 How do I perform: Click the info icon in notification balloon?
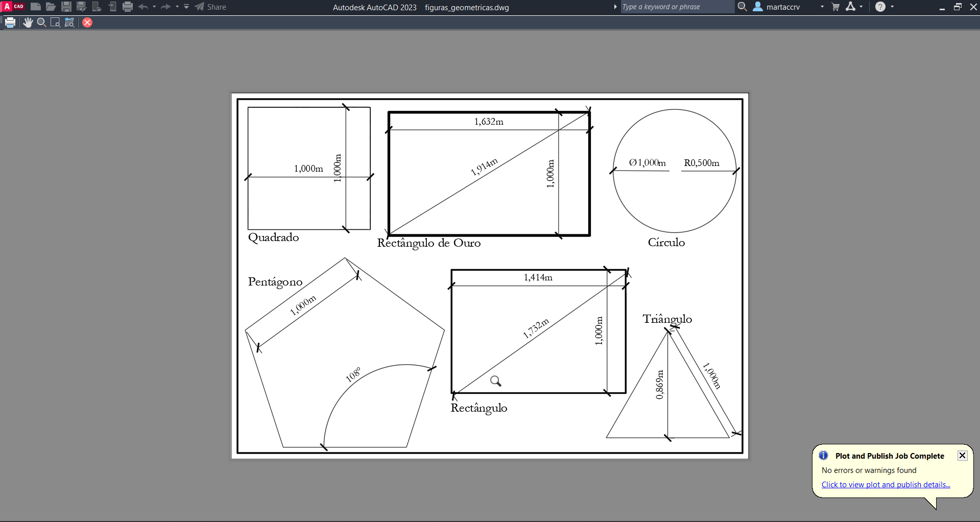point(823,455)
